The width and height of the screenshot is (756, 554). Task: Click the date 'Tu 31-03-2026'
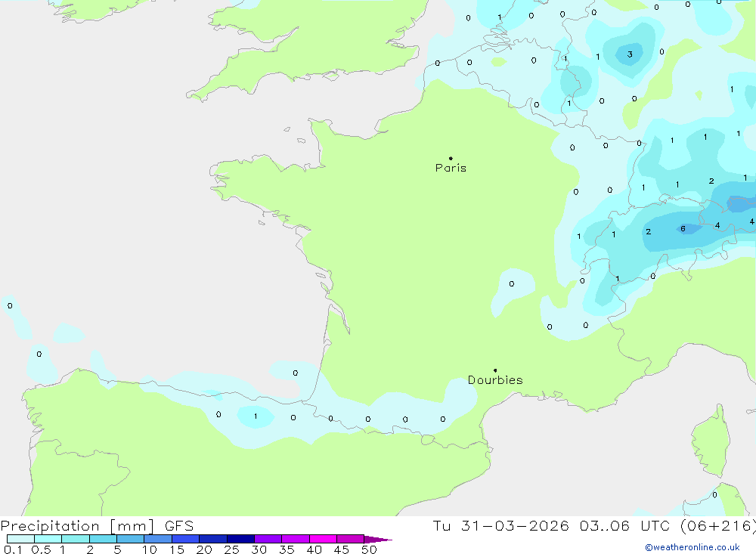coord(500,526)
